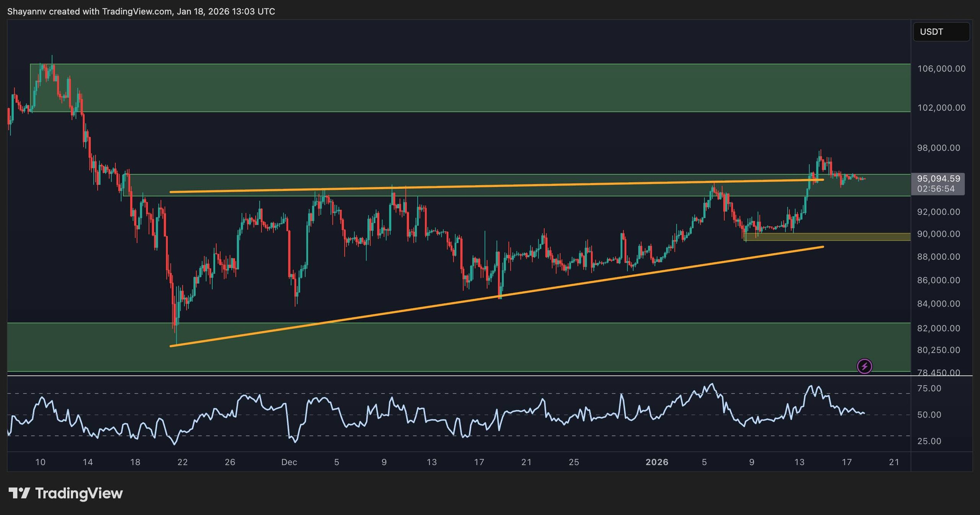
Task: Click the 80,250.00 price axis label
Action: point(938,350)
